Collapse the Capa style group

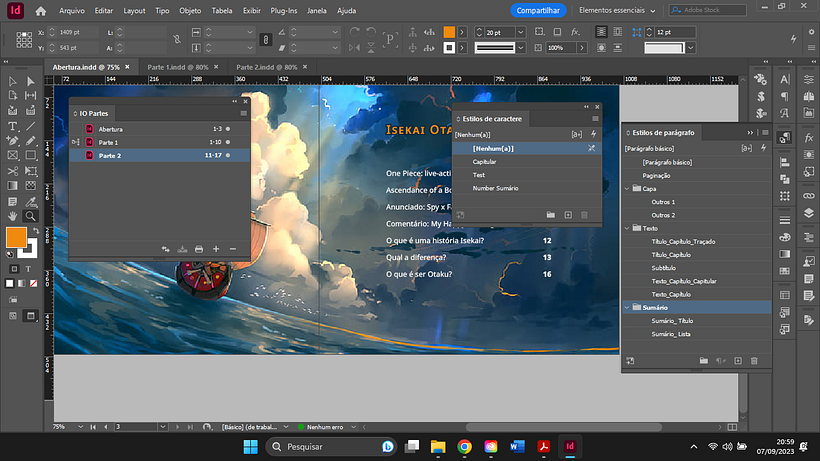[x=628, y=189]
